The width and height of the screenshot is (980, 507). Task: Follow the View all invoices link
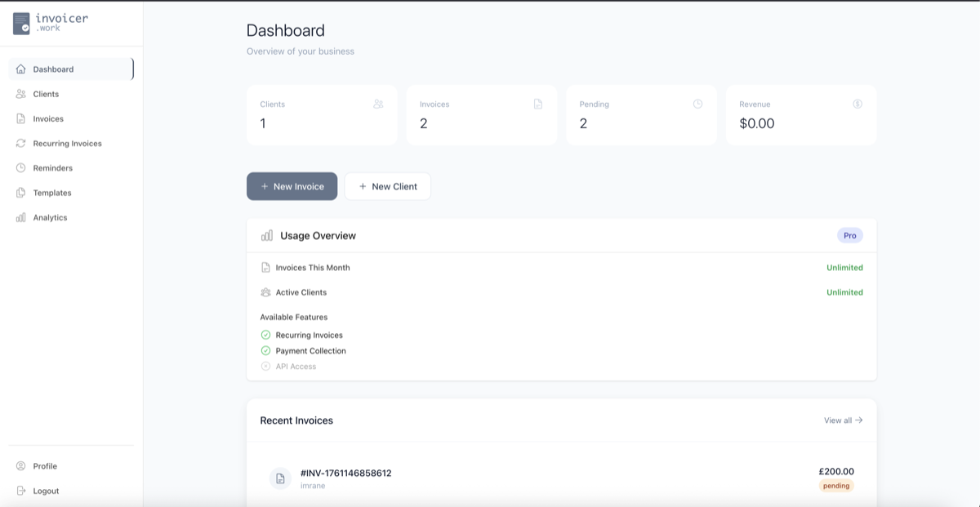tap(842, 420)
